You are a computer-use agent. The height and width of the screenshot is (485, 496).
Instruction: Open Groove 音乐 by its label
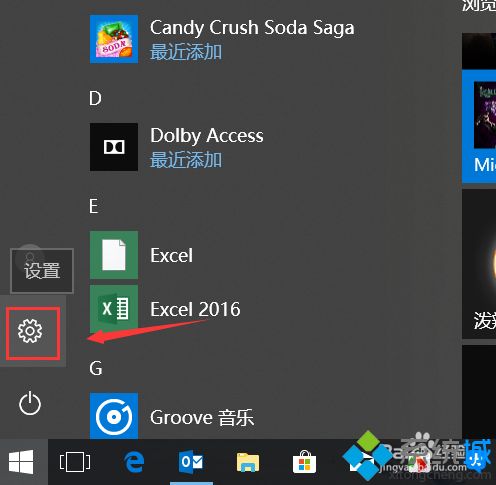tap(202, 417)
